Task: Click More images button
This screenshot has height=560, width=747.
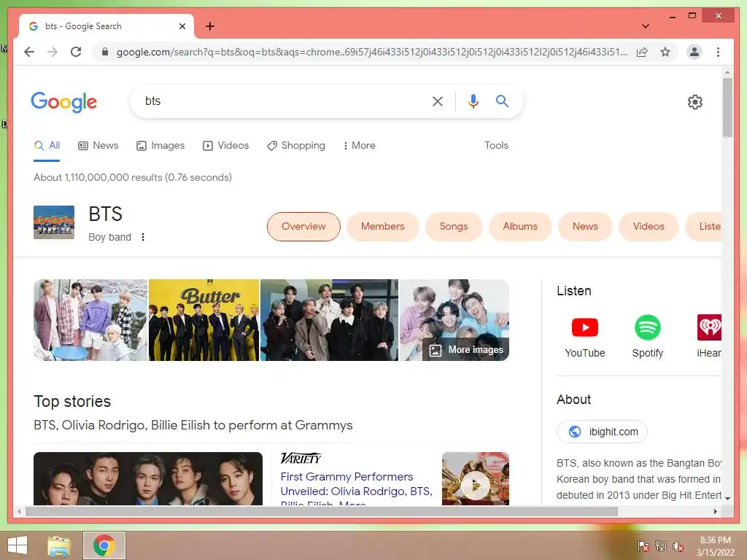Action: point(466,350)
